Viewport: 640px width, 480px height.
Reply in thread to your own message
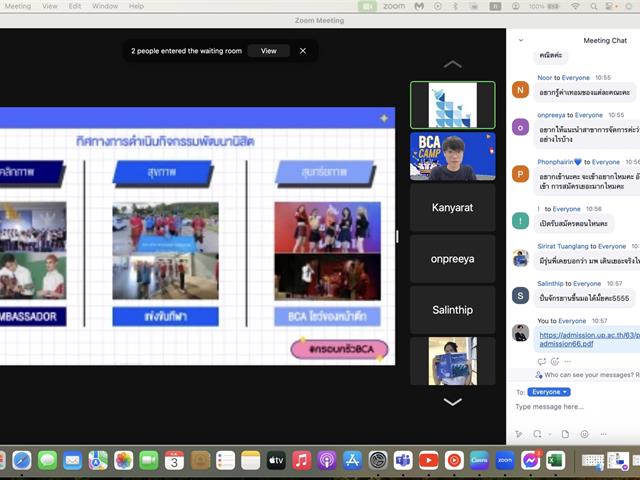tap(542, 361)
